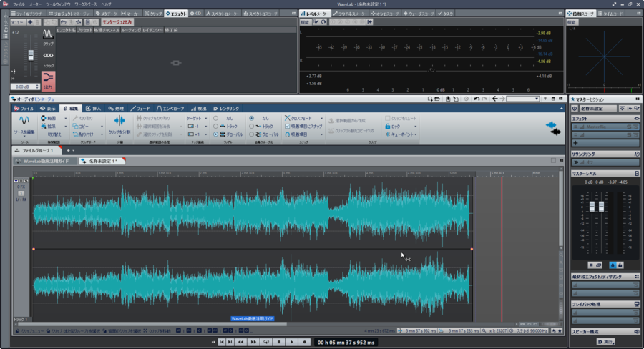644x349 pixels.
Task: Click the メニュー button in effect panel
Action: [17, 22]
